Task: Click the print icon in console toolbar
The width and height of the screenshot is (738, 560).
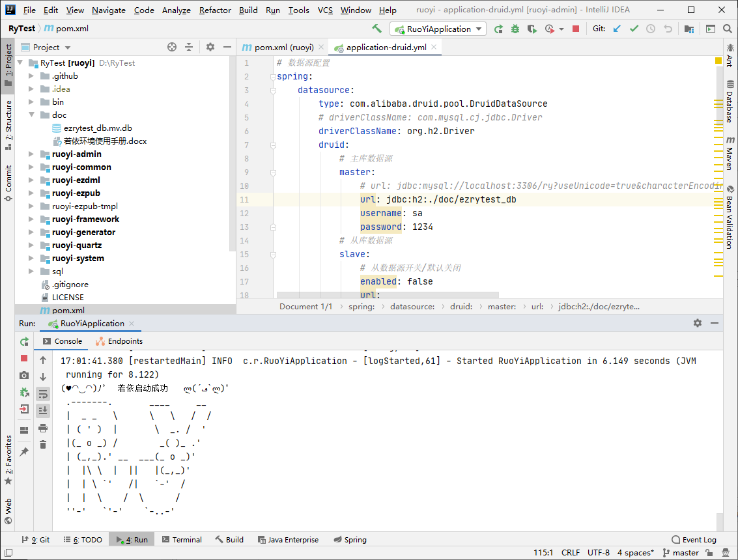Action: pos(43,428)
